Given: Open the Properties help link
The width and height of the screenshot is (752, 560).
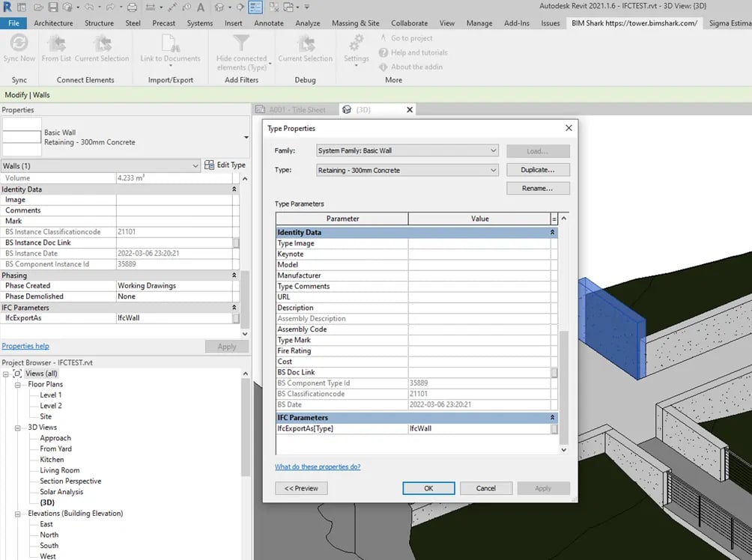Looking at the screenshot, I should coord(25,346).
